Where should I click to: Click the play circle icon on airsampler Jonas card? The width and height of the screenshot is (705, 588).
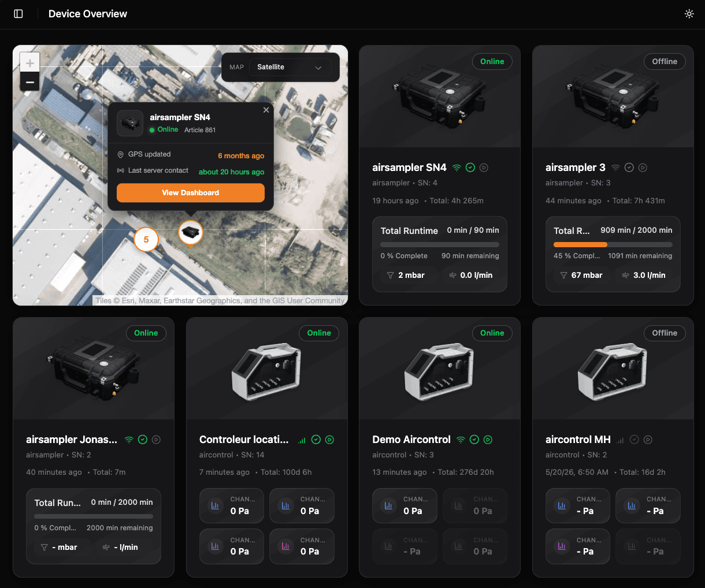click(x=156, y=440)
